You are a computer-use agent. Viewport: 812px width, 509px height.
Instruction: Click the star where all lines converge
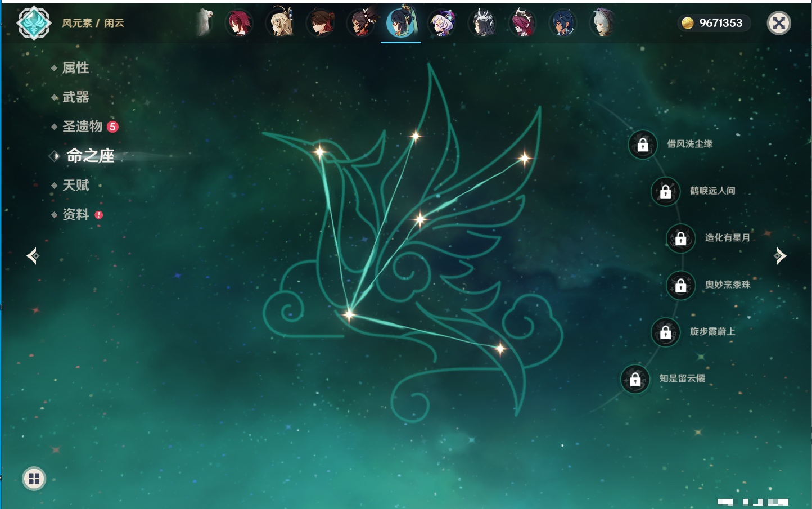(x=349, y=314)
